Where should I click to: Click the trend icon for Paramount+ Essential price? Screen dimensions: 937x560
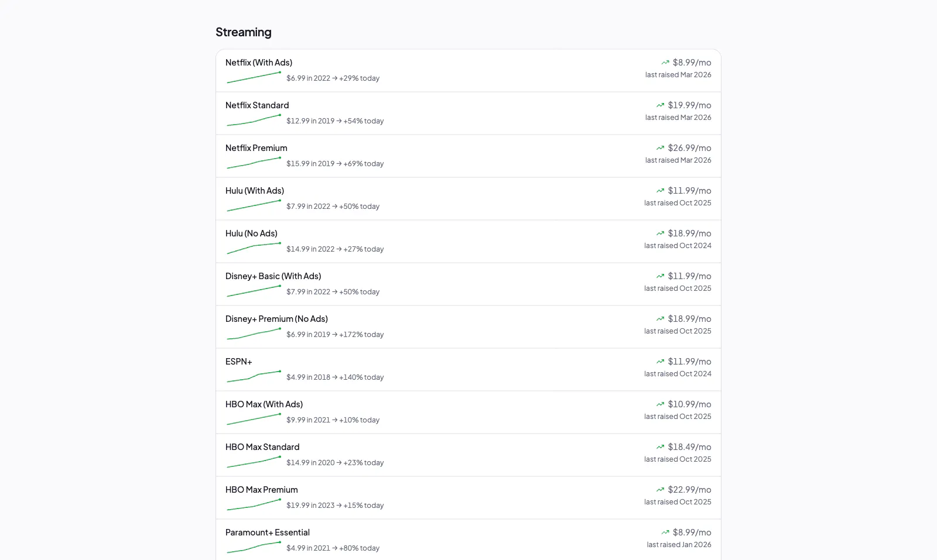[665, 532]
